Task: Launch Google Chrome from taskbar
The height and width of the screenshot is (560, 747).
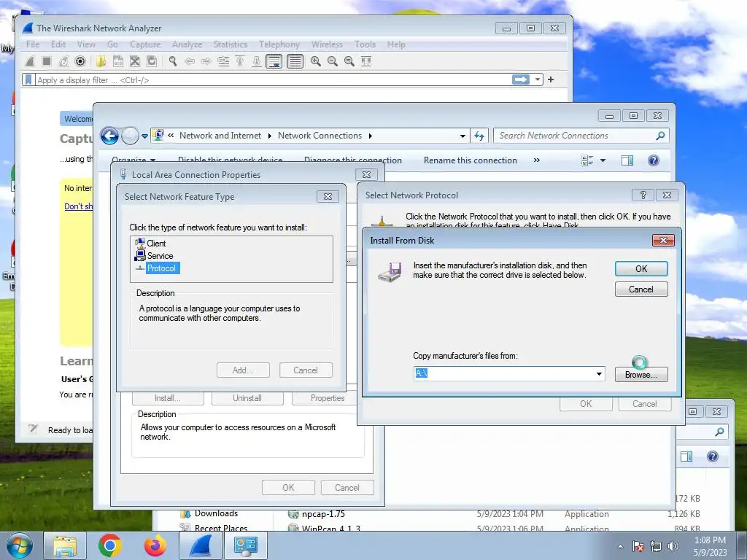Action: coord(110,545)
